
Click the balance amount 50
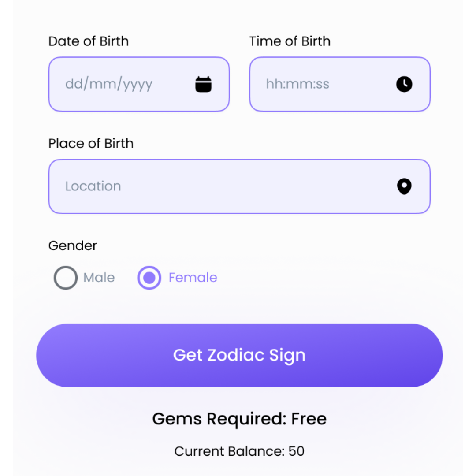tap(297, 451)
